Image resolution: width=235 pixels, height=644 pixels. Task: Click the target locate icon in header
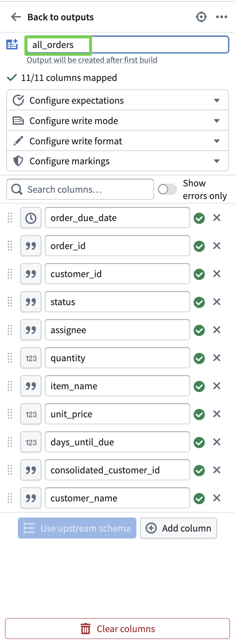(201, 17)
